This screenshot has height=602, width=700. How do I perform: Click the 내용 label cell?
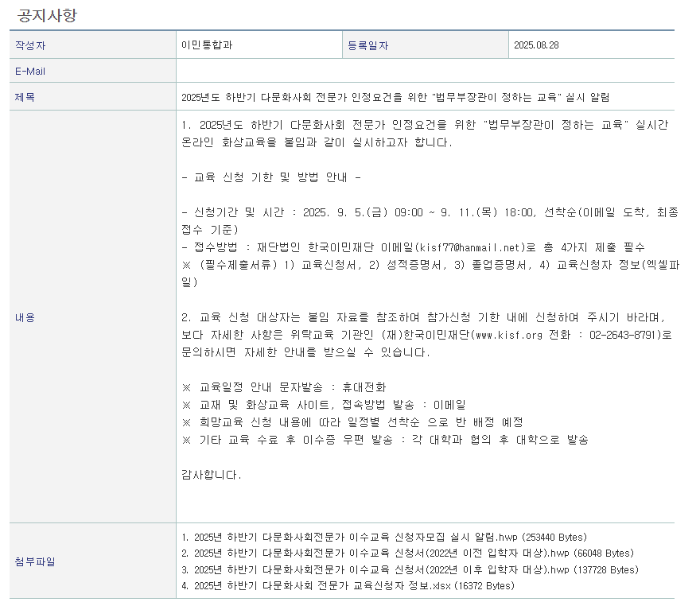tap(92, 317)
